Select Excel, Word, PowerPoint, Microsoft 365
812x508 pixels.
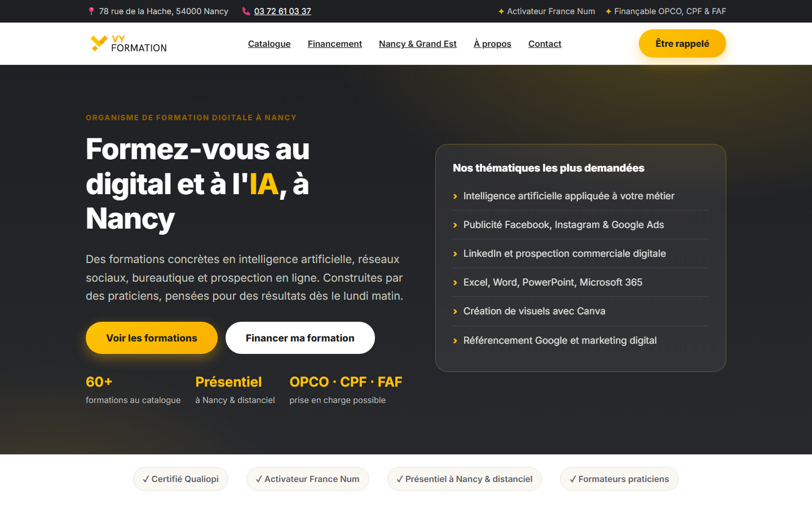tap(581, 282)
